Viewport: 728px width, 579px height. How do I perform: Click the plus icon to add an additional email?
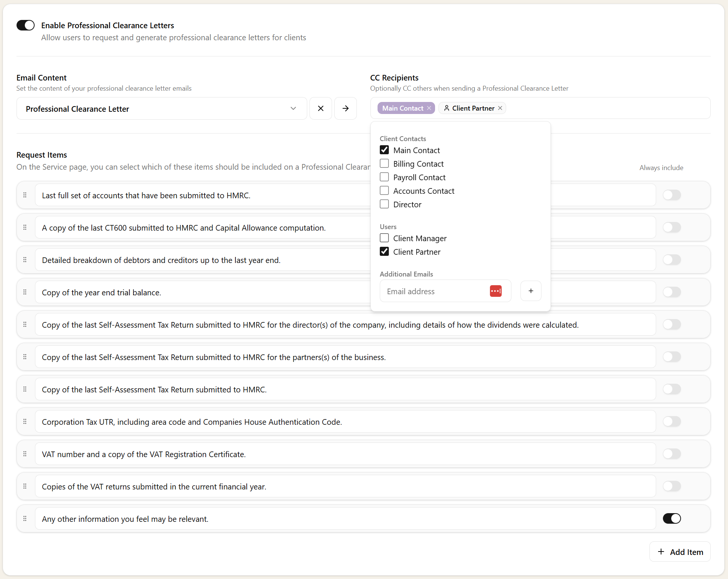click(531, 291)
